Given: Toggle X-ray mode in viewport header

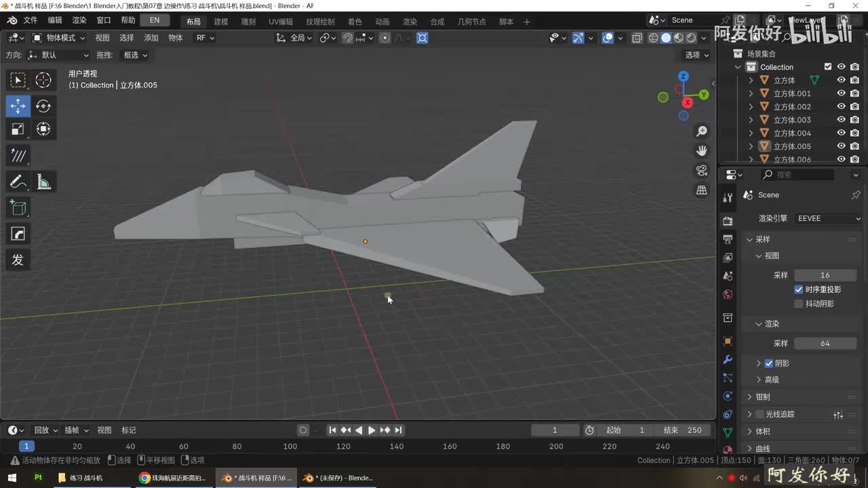Looking at the screenshot, I should pos(637,38).
